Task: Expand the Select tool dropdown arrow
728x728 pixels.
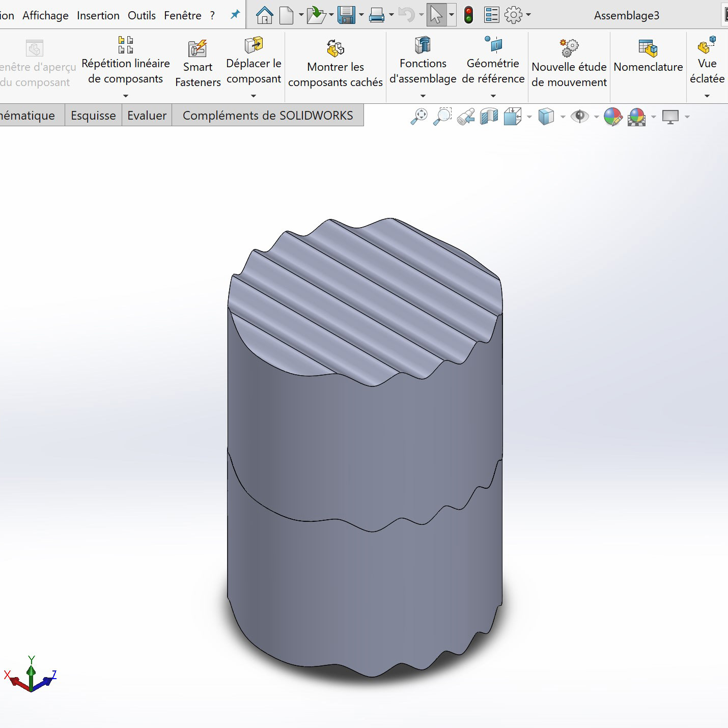Action: 452,15
